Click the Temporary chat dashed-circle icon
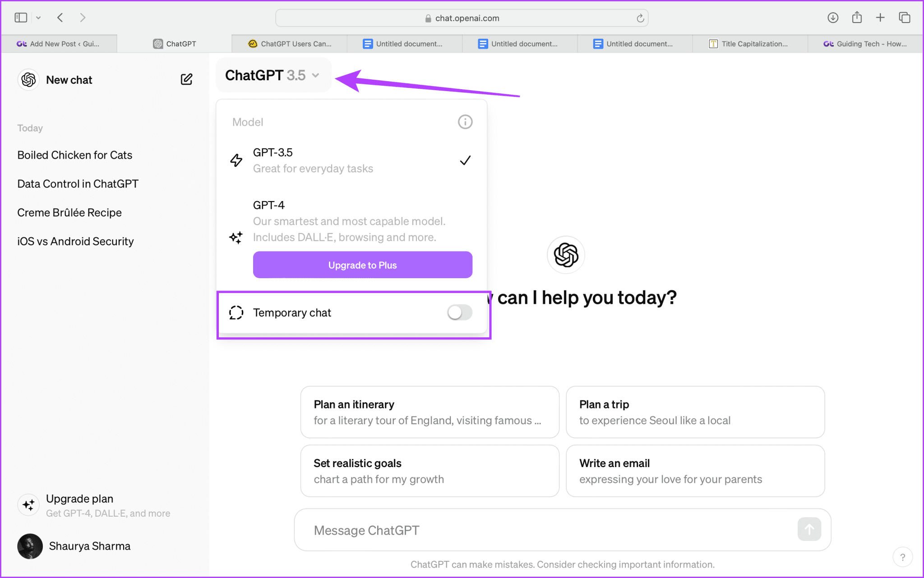 (x=236, y=312)
